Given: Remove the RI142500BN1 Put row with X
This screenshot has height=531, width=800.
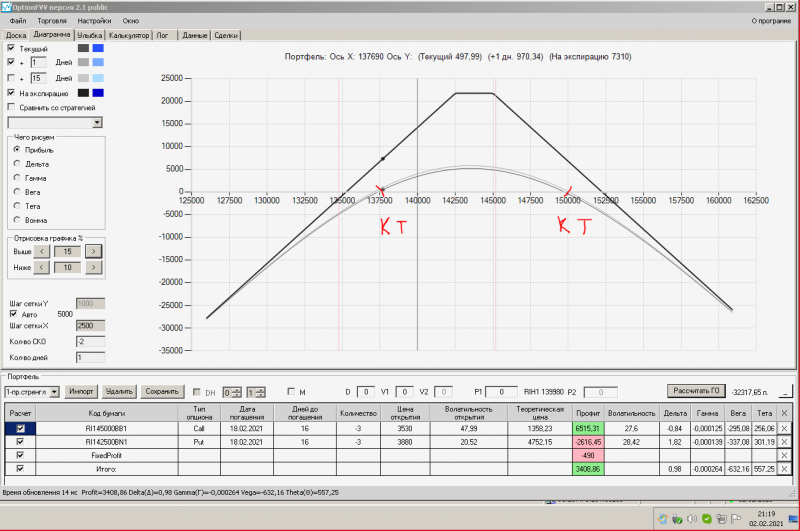Looking at the screenshot, I should pos(784,441).
